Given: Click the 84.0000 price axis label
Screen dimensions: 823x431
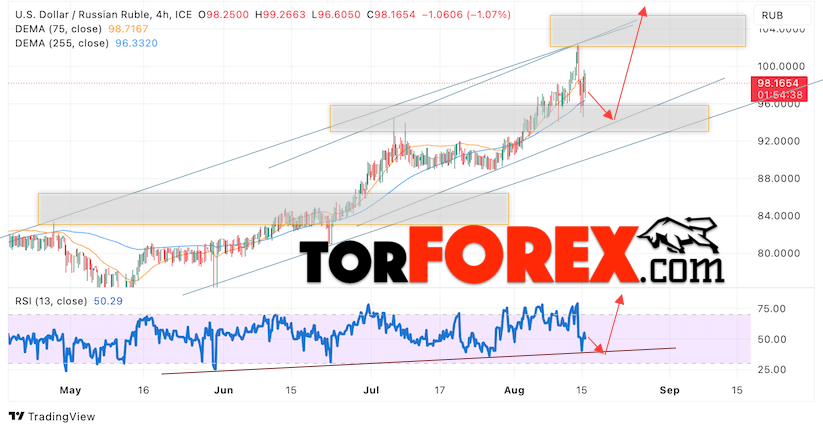Looking at the screenshot, I should [781, 215].
